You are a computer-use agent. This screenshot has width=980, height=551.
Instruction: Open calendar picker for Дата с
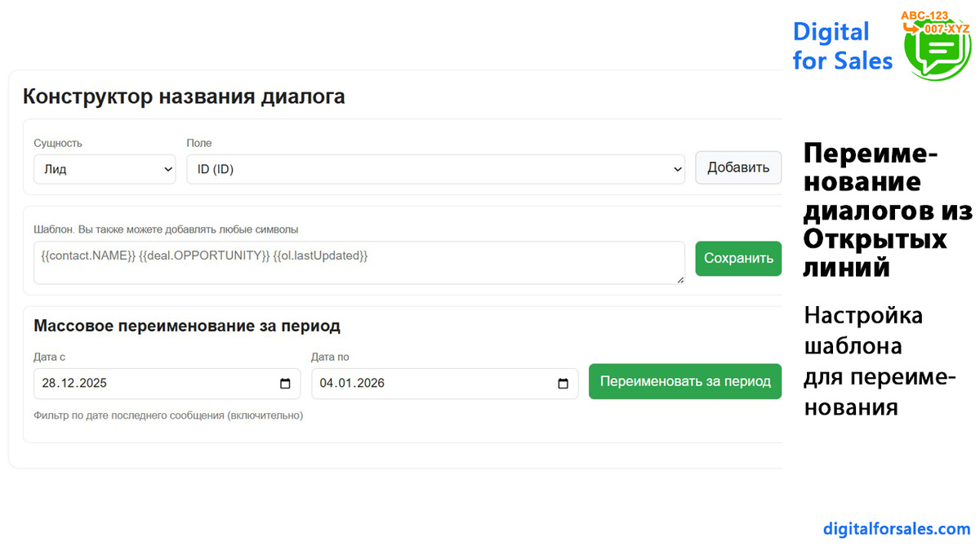click(x=285, y=384)
